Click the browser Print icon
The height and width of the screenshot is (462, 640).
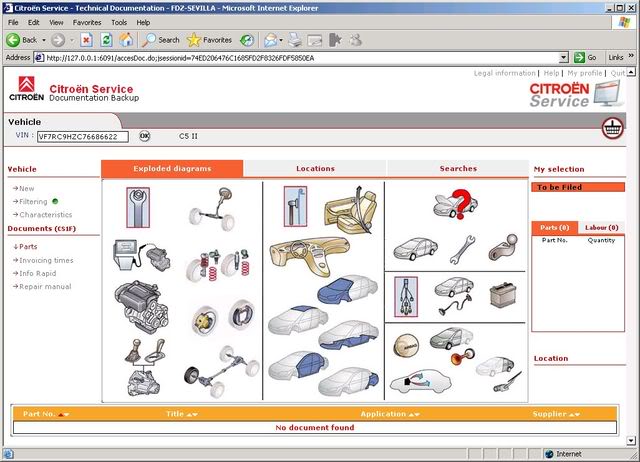coord(295,40)
